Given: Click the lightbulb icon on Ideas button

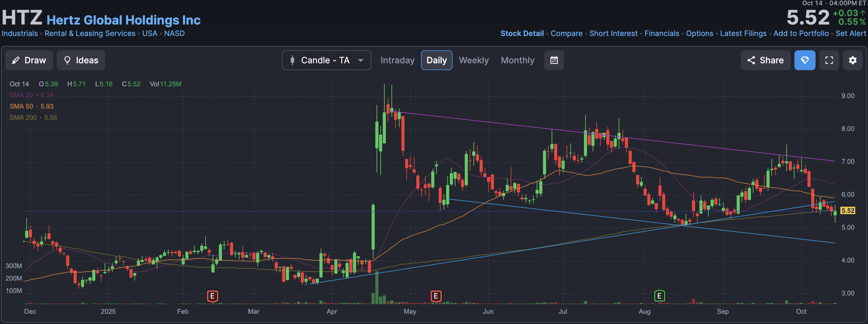Looking at the screenshot, I should 67,60.
